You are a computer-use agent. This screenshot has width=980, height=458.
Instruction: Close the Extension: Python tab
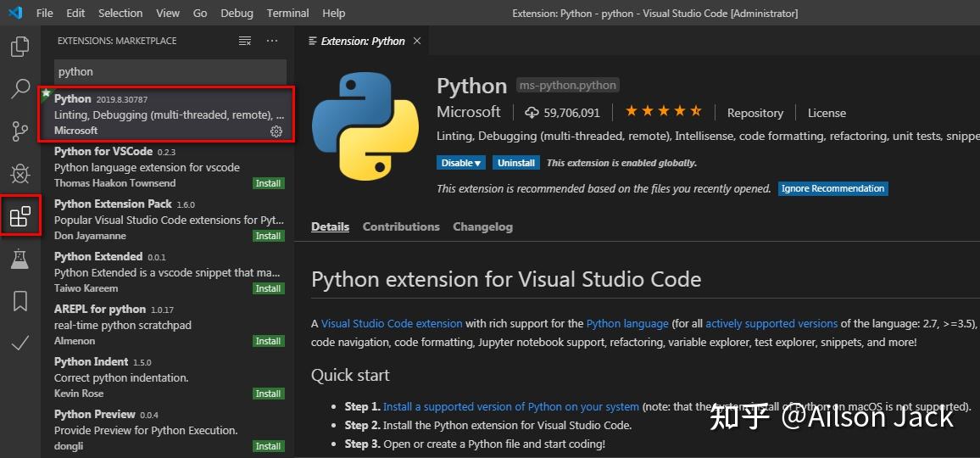tap(417, 41)
